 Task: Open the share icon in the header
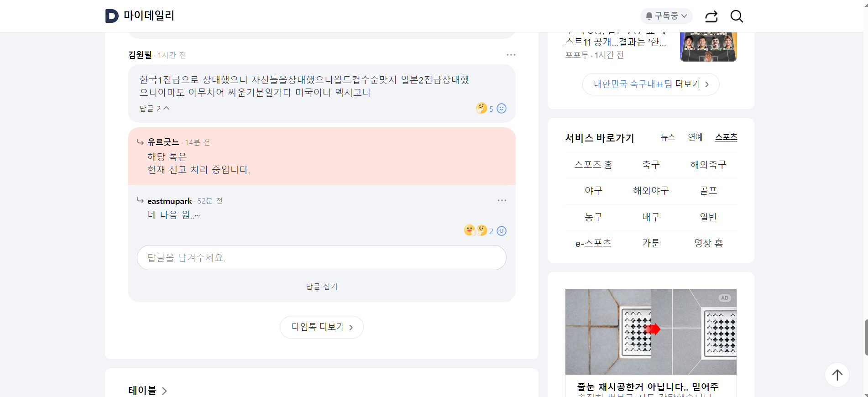(x=711, y=16)
